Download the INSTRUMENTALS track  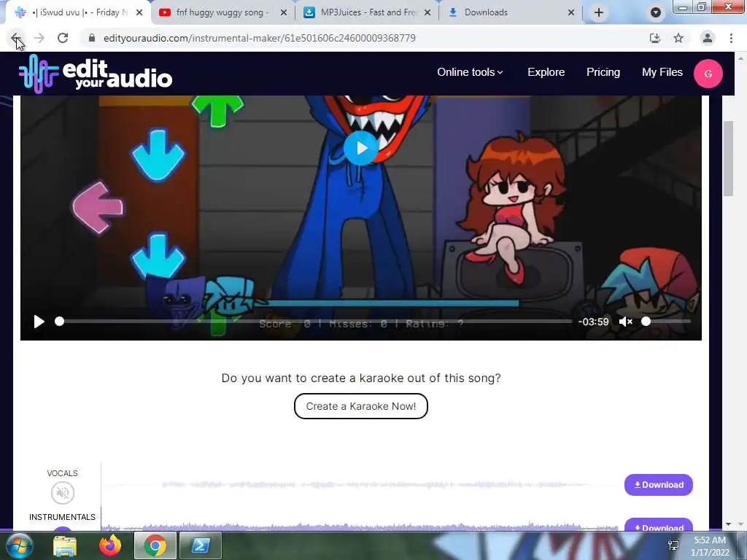[x=659, y=524]
